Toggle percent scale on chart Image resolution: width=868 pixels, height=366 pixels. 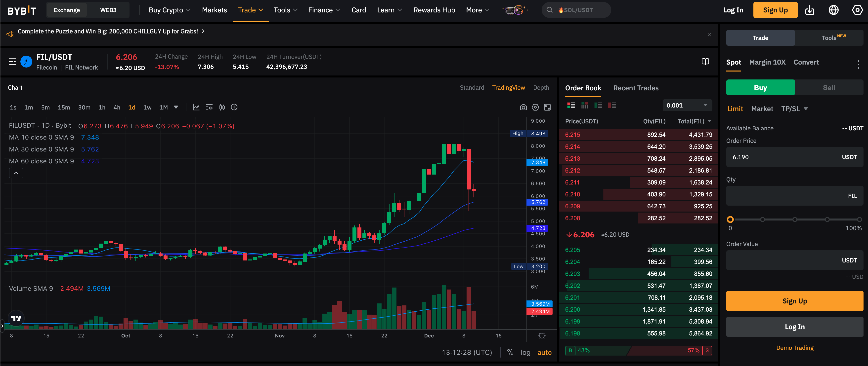(510, 352)
